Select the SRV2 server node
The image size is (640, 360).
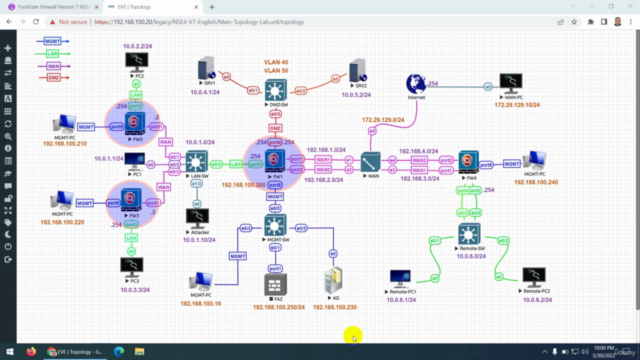(x=358, y=71)
